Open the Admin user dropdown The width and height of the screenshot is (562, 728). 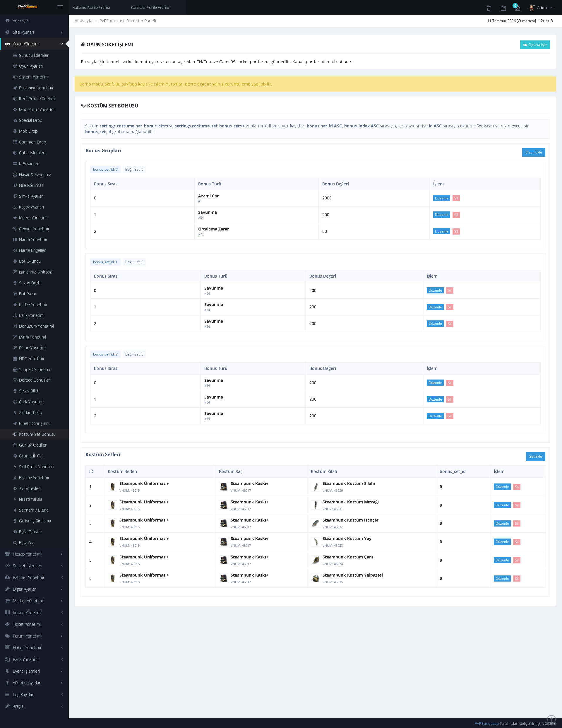point(541,7)
